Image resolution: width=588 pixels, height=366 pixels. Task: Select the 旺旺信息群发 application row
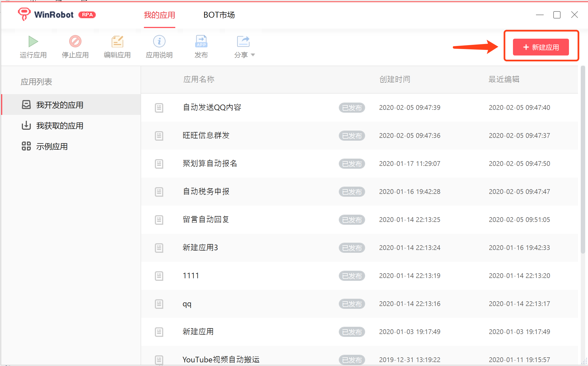coord(206,135)
